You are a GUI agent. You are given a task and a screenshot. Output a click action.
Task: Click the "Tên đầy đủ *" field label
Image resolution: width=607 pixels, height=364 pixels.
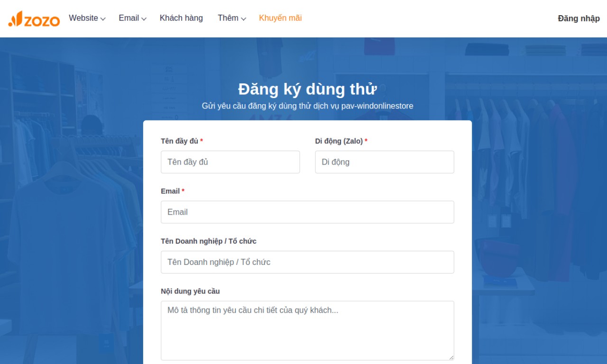[182, 141]
